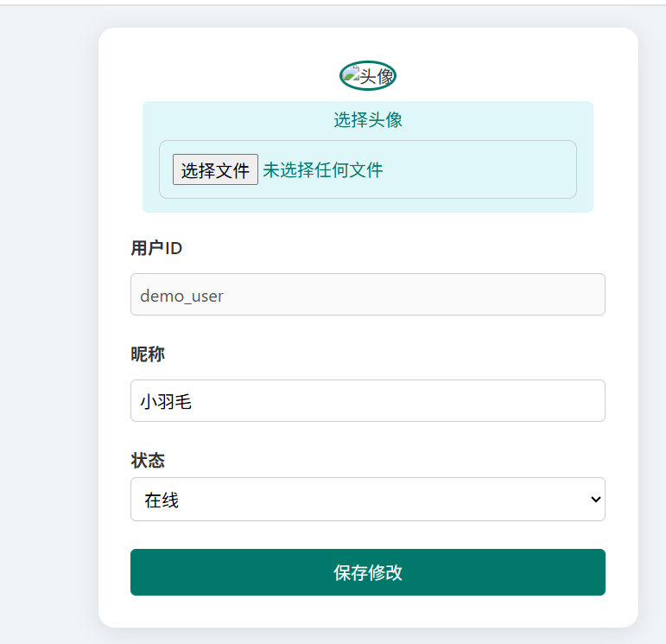Viewport: 666px width, 644px height.
Task: Open the 状态 dropdown showing 在线
Action: coord(367,500)
